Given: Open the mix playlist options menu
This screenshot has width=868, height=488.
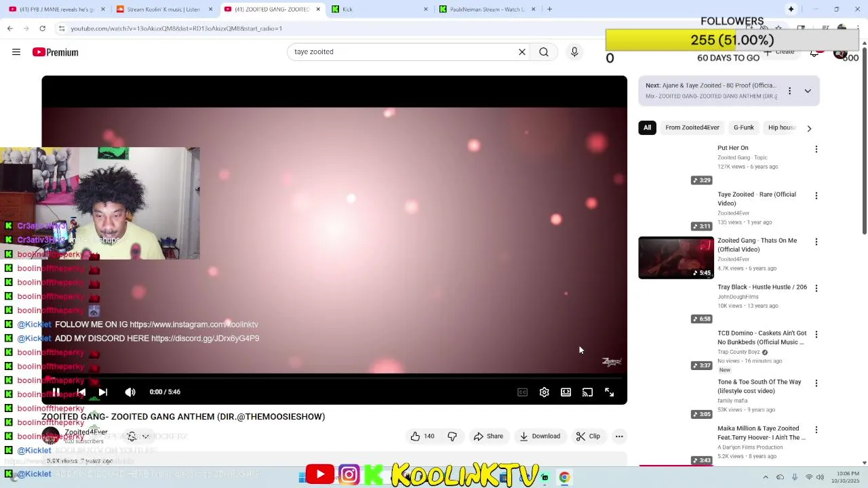Looking at the screenshot, I should click(x=789, y=91).
